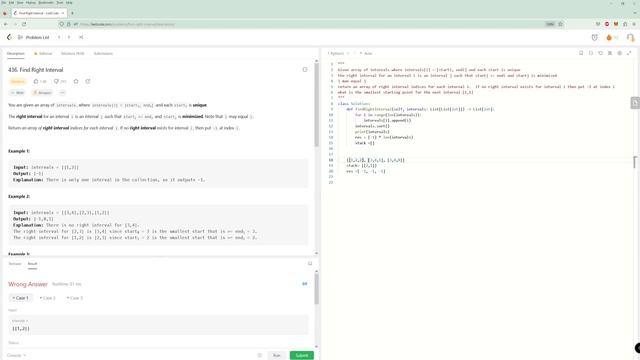Click the intervals input field

pos(158,325)
